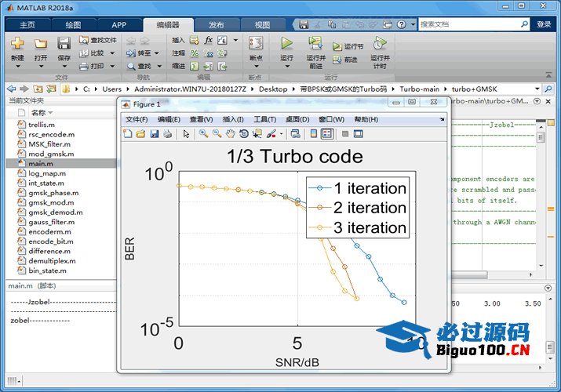Click the Save Figure disk icon
561x392 pixels.
[155, 134]
